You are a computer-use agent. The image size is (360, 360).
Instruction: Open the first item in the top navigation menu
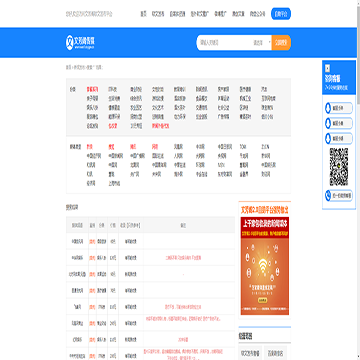point(143,14)
